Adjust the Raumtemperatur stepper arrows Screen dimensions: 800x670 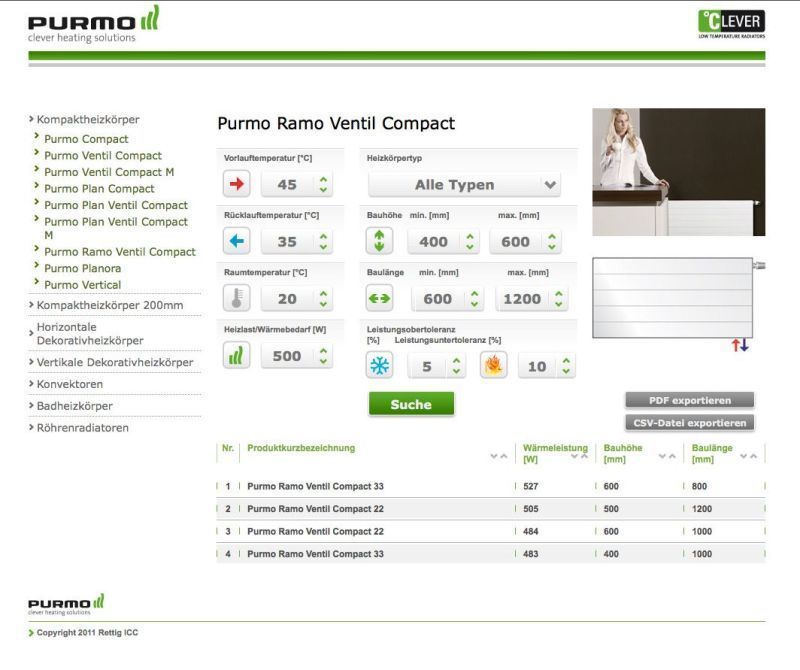323,299
